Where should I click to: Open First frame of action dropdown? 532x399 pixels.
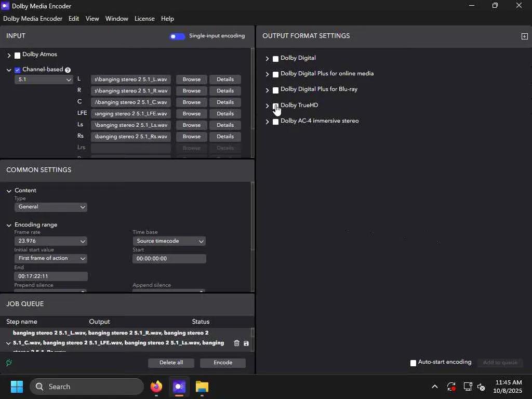pos(50,258)
